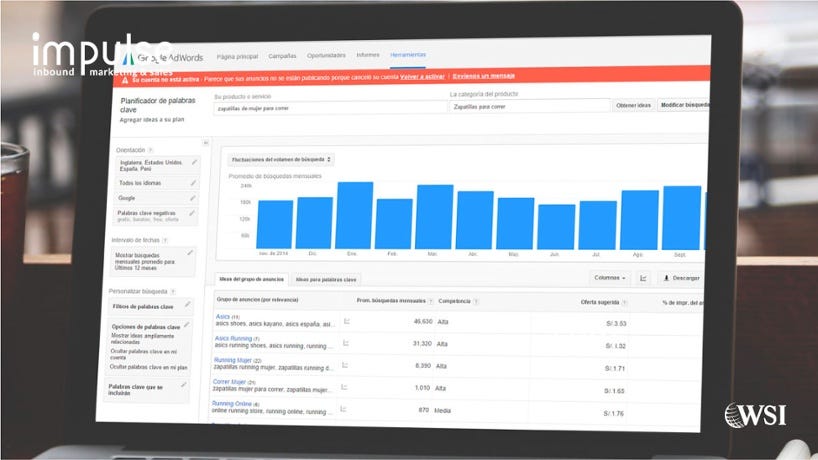818x460 pixels.
Task: Click 'Obtener ideas' button
Action: pos(633,105)
